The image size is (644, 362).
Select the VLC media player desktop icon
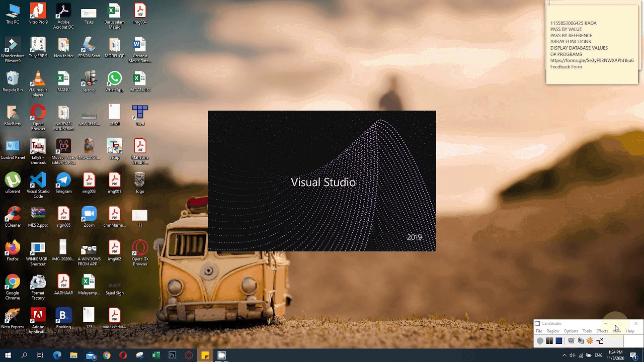coord(38,84)
